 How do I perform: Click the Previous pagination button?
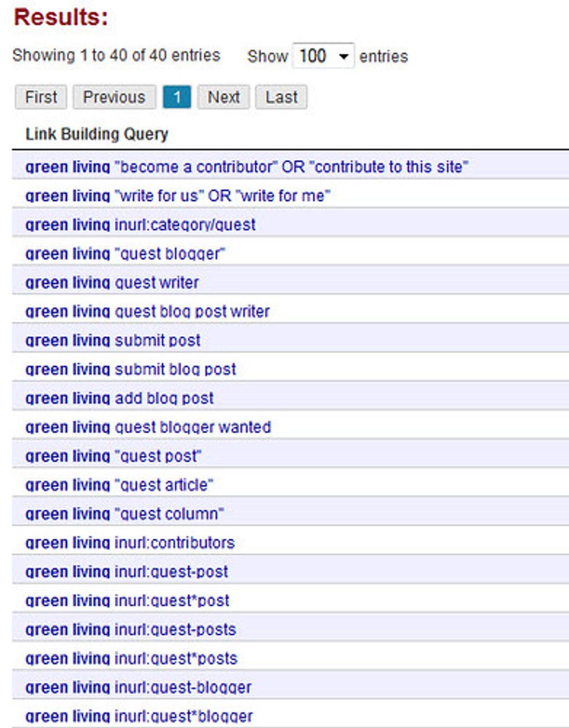click(x=114, y=97)
